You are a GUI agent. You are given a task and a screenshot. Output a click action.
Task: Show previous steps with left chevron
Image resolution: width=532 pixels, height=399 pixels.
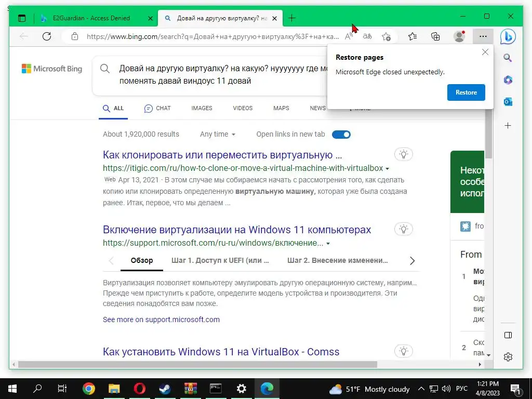(111, 261)
